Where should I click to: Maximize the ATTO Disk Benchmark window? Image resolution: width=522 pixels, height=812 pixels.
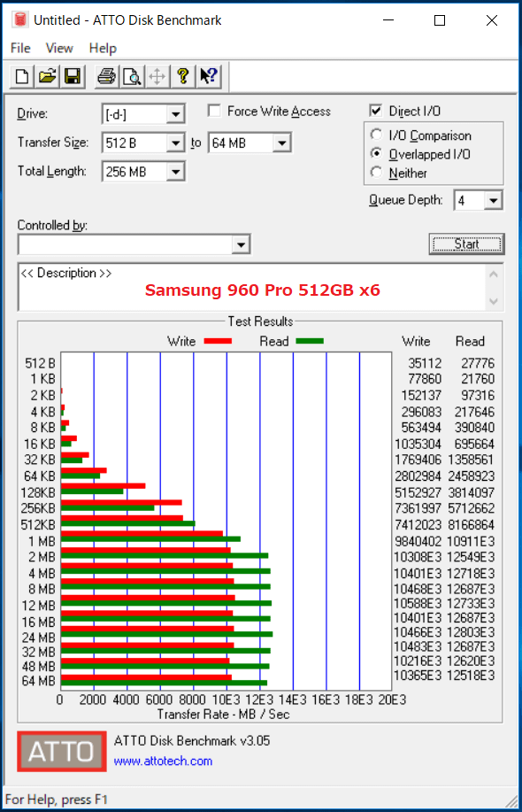pos(440,20)
